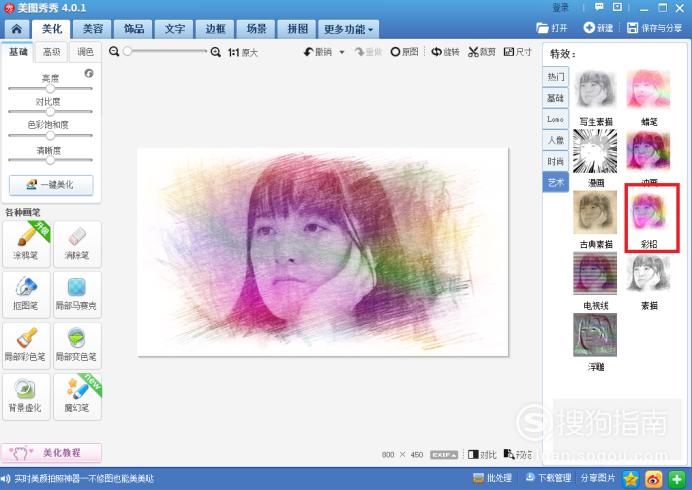The width and height of the screenshot is (692, 490).
Task: Switch to the 饰品 tab
Action: click(134, 29)
